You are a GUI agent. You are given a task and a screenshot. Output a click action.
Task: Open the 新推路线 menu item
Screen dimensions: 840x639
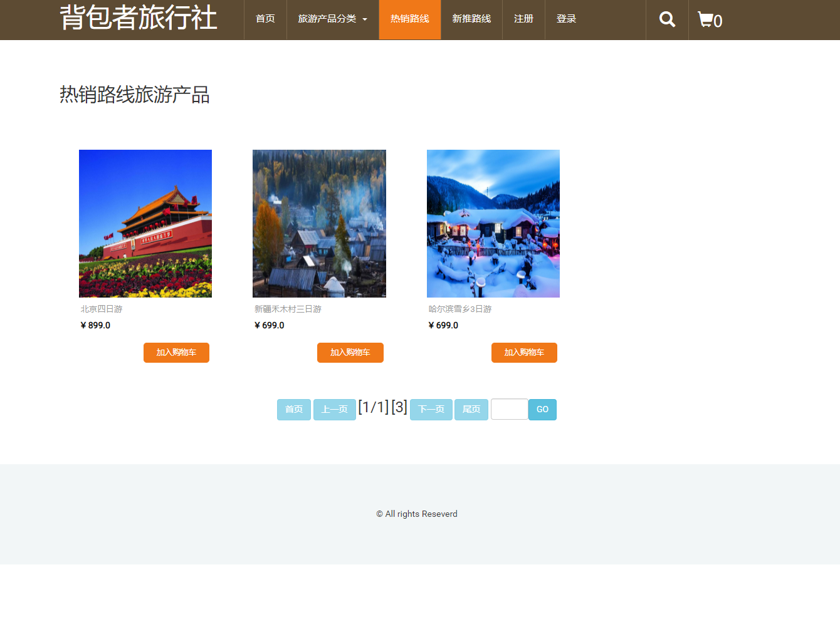point(471,19)
